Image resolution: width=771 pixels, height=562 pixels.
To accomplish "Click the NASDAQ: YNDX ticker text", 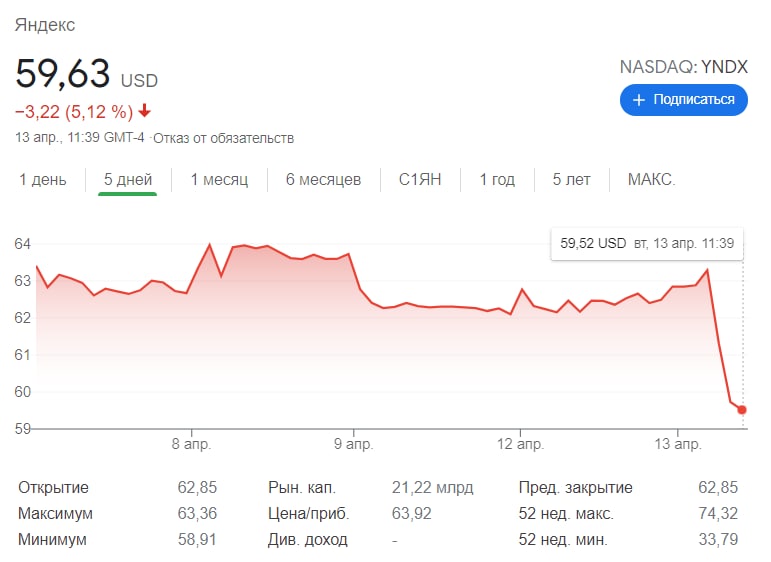I will 683,67.
